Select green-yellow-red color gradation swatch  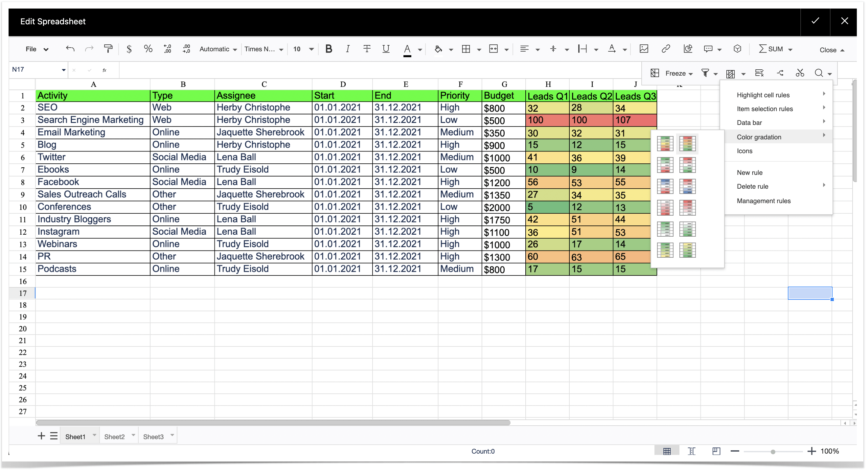click(x=665, y=144)
